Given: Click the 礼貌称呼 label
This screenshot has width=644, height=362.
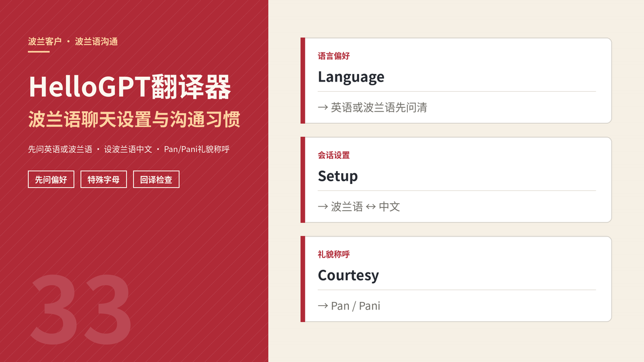Looking at the screenshot, I should click(x=334, y=254).
